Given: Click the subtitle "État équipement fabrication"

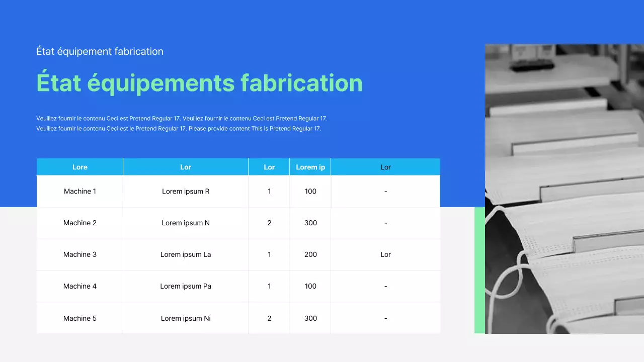Looking at the screenshot, I should (x=100, y=51).
